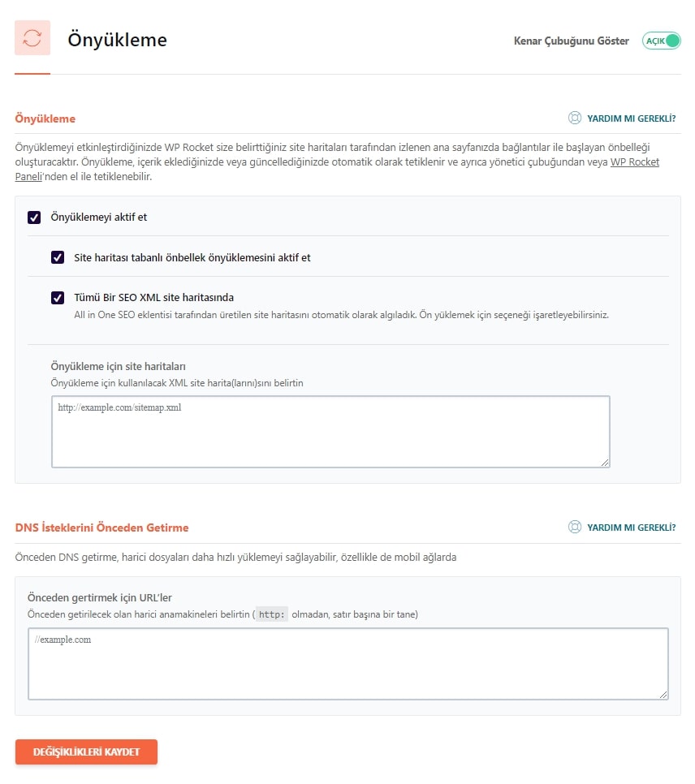Uncheck Site haritası tabanlı önbellek önyüklemesini checkbox
This screenshot has width=695, height=784.
click(58, 257)
